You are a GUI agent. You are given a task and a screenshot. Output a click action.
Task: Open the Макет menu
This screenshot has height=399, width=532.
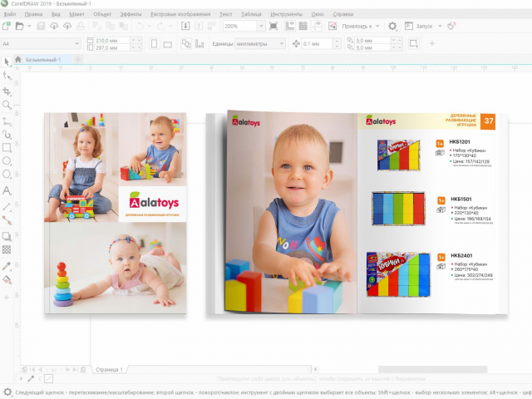coord(76,14)
